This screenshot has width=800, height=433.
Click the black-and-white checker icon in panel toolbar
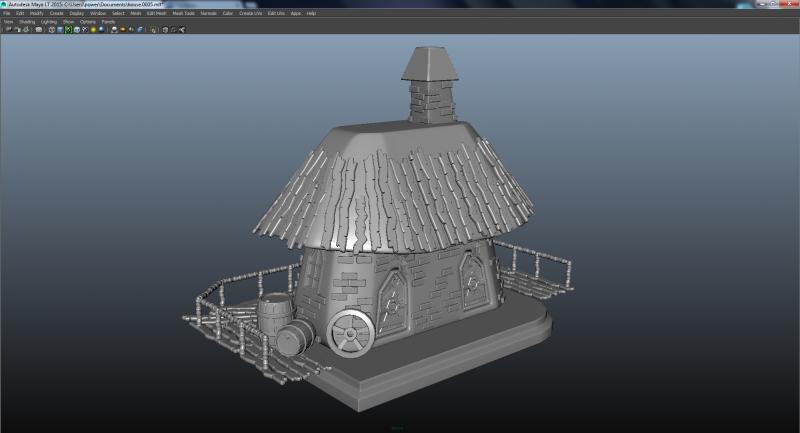click(85, 30)
